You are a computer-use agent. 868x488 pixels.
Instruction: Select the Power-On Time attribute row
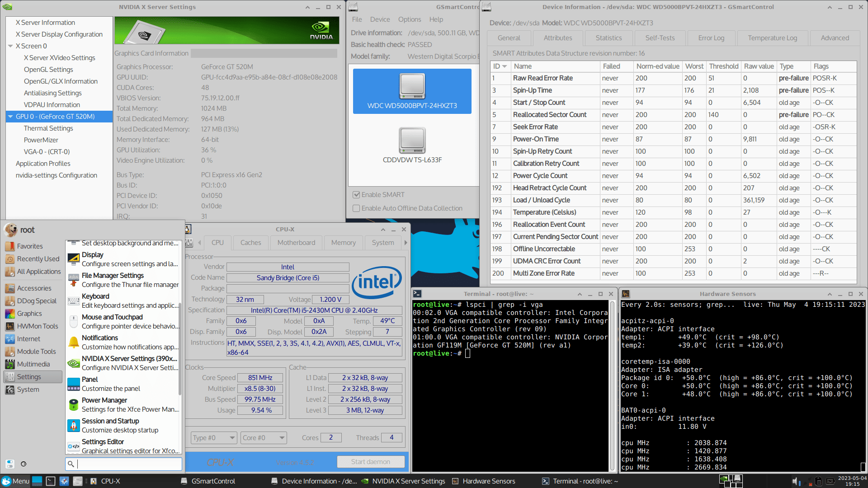(673, 139)
